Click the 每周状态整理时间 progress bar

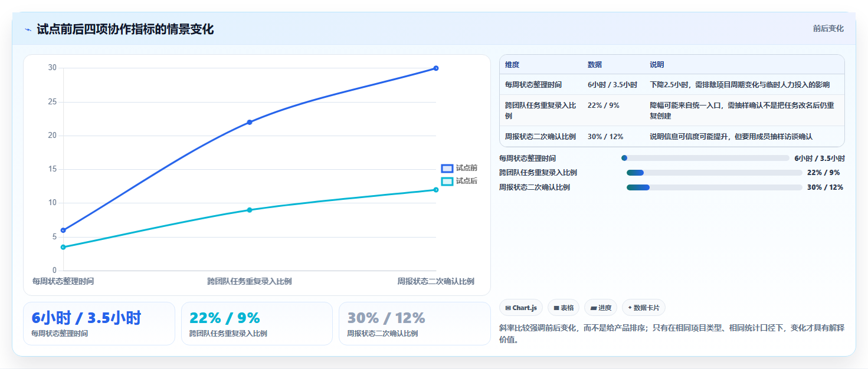coord(705,158)
